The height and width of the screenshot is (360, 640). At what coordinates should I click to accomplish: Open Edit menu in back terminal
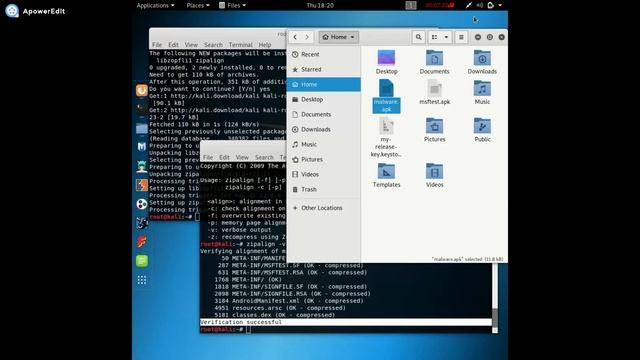pyautogui.click(x=173, y=45)
